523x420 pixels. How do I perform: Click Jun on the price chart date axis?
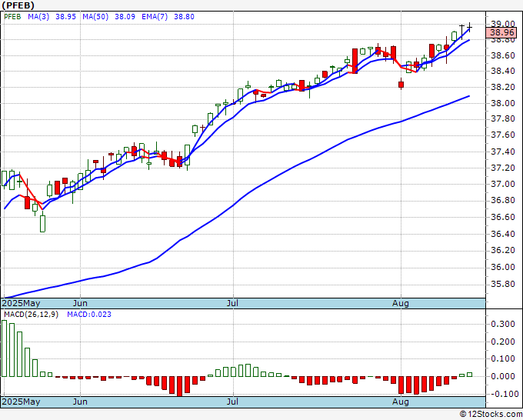(80, 303)
